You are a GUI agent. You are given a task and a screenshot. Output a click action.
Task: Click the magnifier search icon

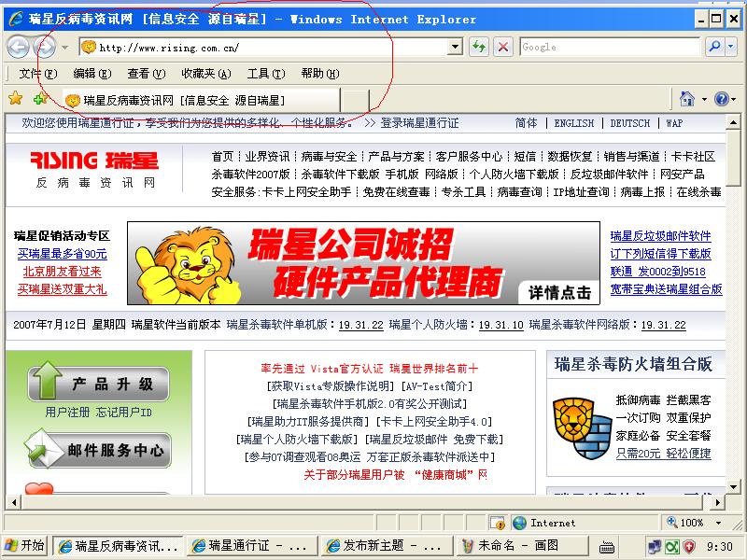point(714,47)
